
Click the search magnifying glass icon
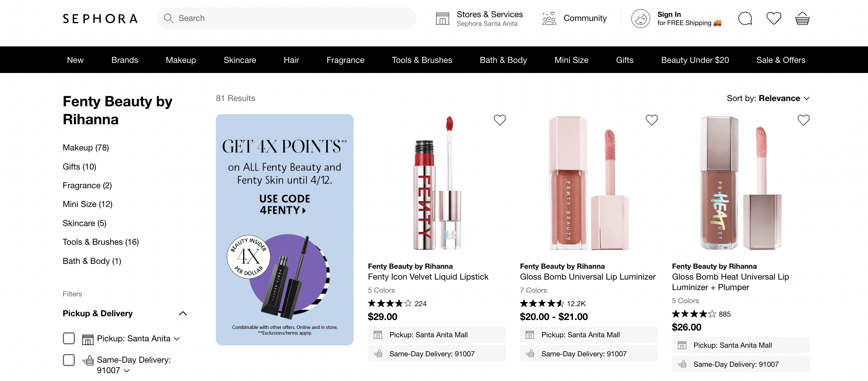coord(168,18)
